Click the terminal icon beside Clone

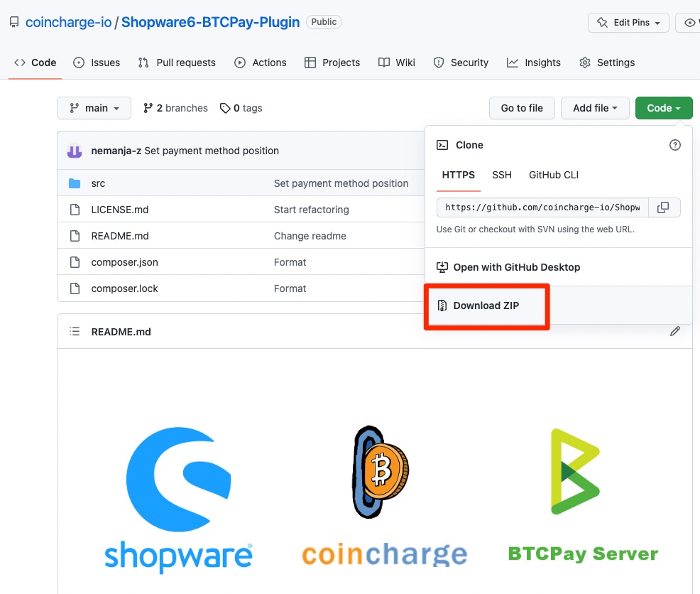tap(442, 145)
